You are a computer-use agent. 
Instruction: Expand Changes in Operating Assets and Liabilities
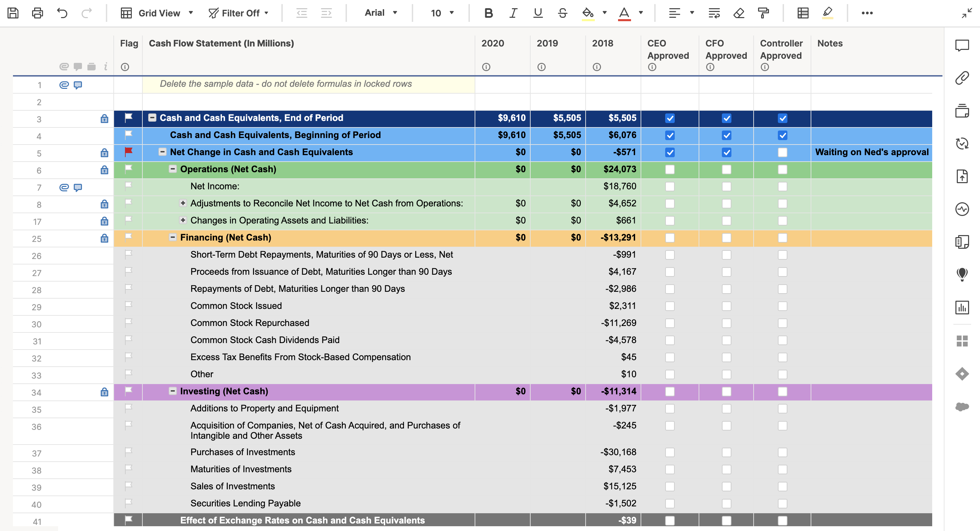coord(183,220)
